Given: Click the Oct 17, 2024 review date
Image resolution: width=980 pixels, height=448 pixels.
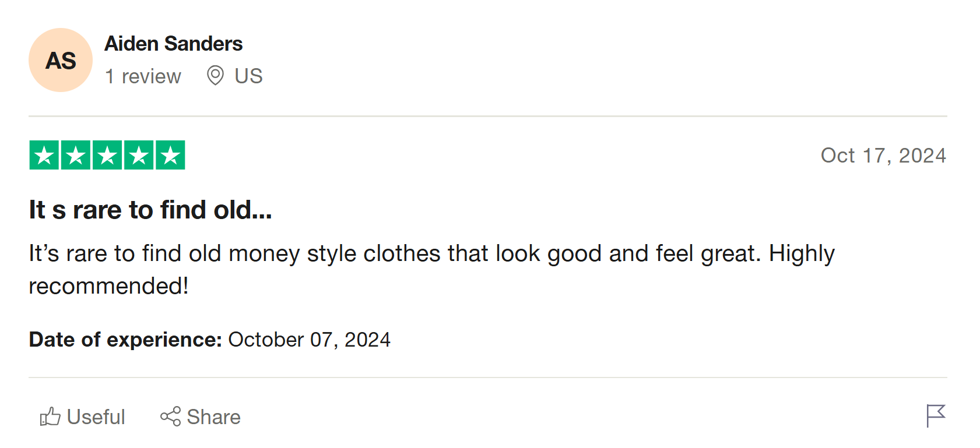Looking at the screenshot, I should click(883, 156).
